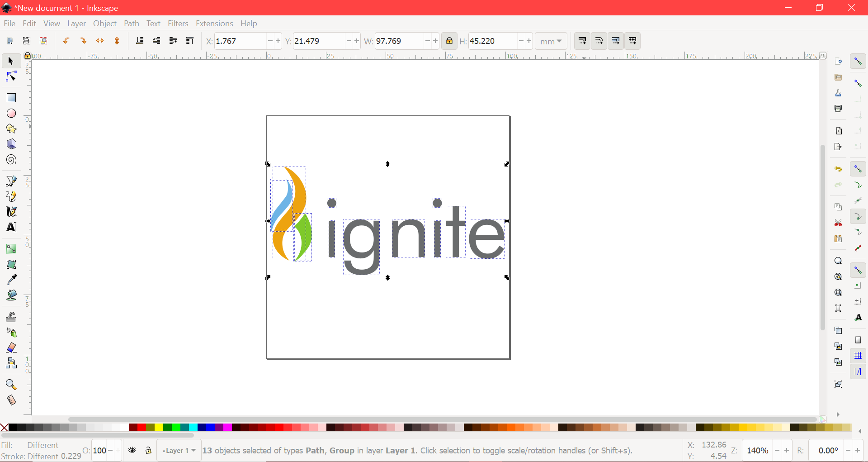Open the mm units dropdown
This screenshot has width=868, height=462.
click(551, 41)
